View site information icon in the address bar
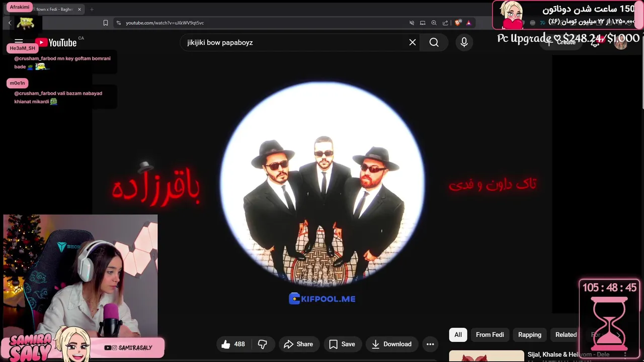The image size is (644, 362). pos(118,23)
